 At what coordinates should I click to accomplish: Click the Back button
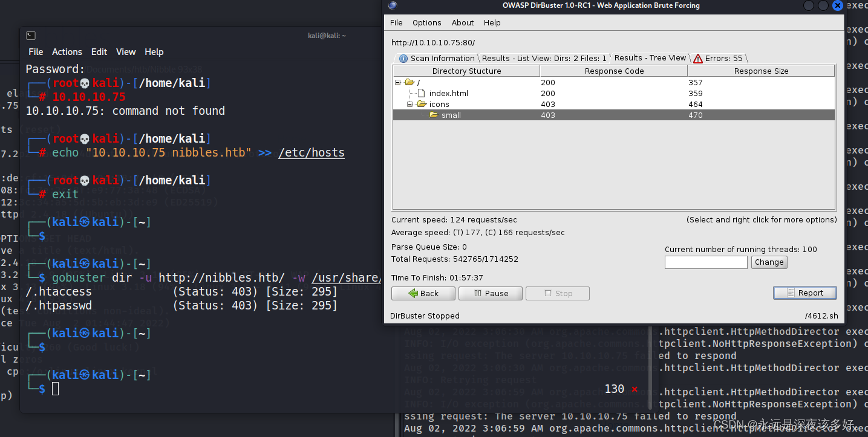(423, 293)
